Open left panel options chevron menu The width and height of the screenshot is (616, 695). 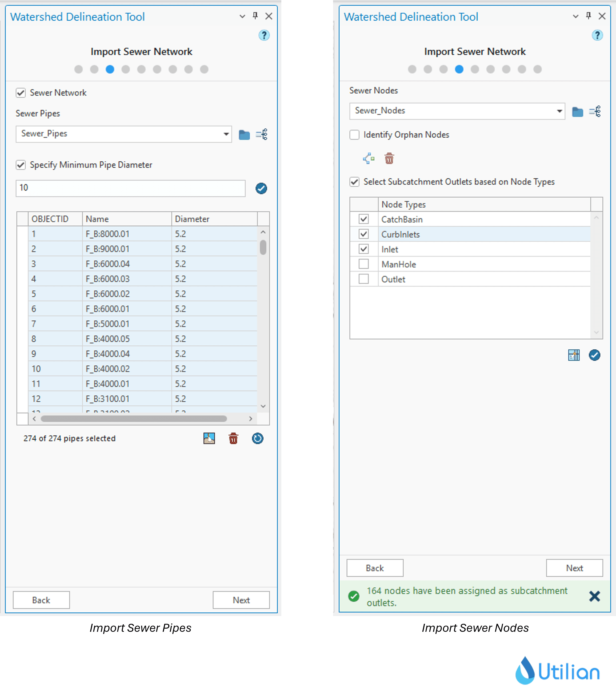click(242, 16)
